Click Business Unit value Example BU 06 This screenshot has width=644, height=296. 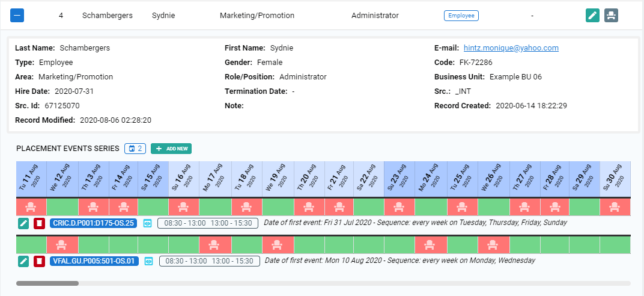click(516, 77)
